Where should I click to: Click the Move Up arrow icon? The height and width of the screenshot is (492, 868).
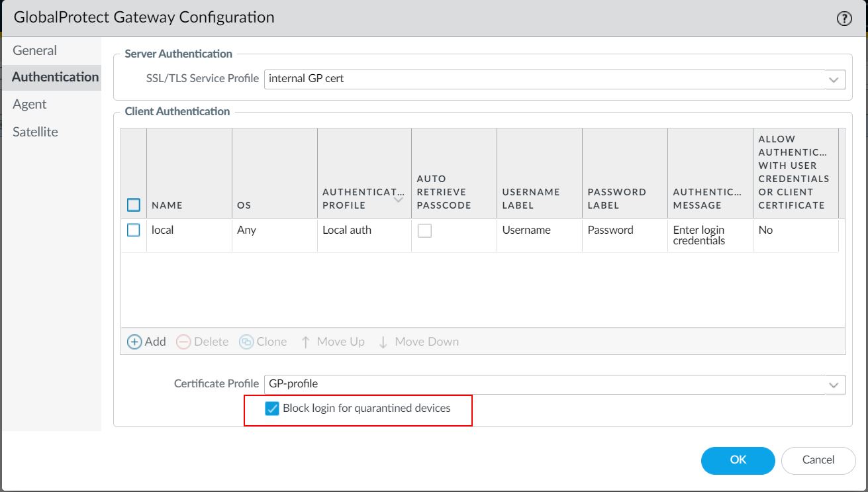tap(305, 342)
